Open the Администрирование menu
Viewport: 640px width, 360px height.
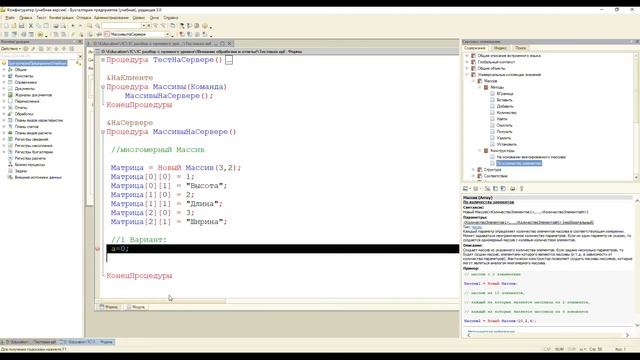[x=111, y=18]
